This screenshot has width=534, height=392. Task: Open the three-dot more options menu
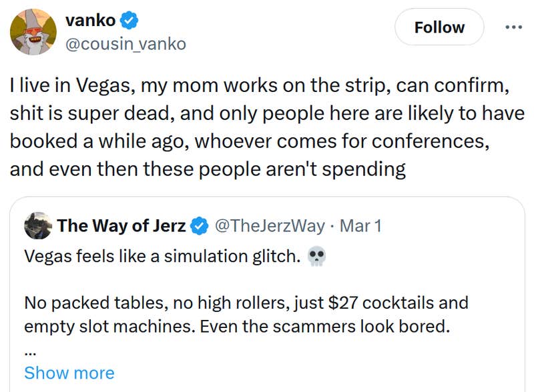click(514, 25)
